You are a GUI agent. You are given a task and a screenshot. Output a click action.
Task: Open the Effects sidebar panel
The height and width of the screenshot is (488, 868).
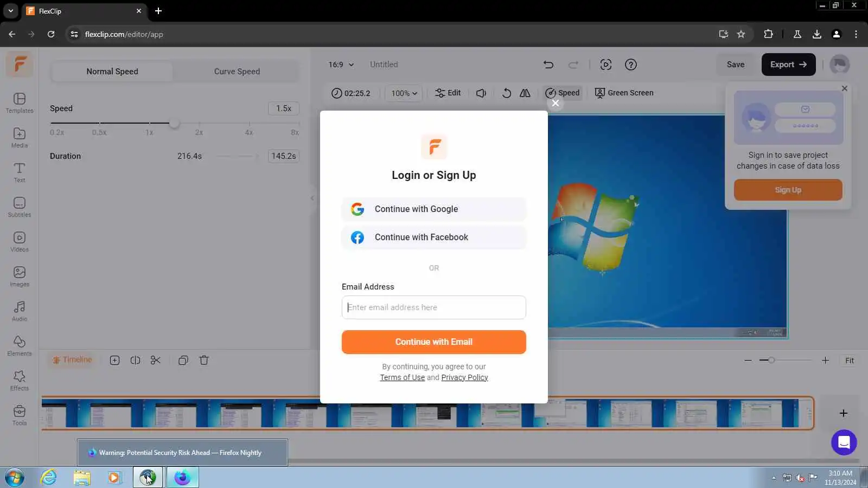point(20,380)
